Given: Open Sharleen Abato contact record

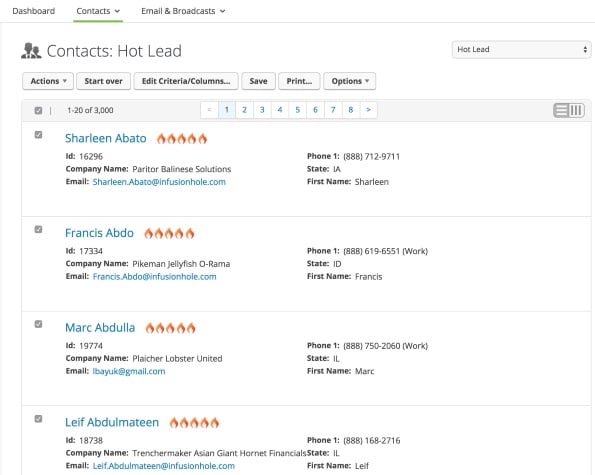Looking at the screenshot, I should point(105,138).
